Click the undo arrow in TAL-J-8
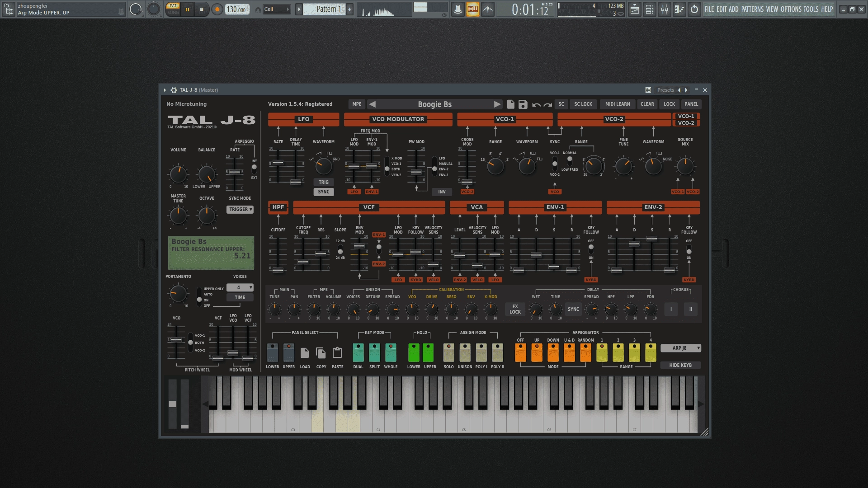 536,105
